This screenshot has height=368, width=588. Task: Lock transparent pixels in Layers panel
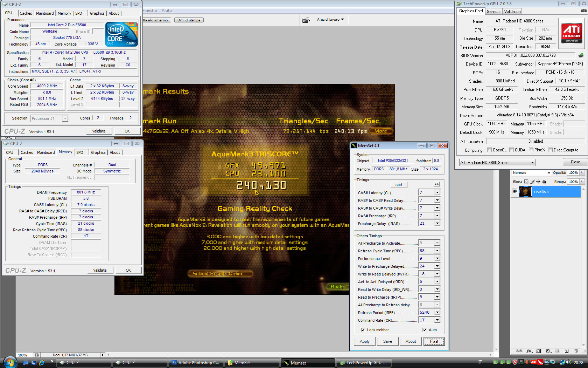click(526, 182)
